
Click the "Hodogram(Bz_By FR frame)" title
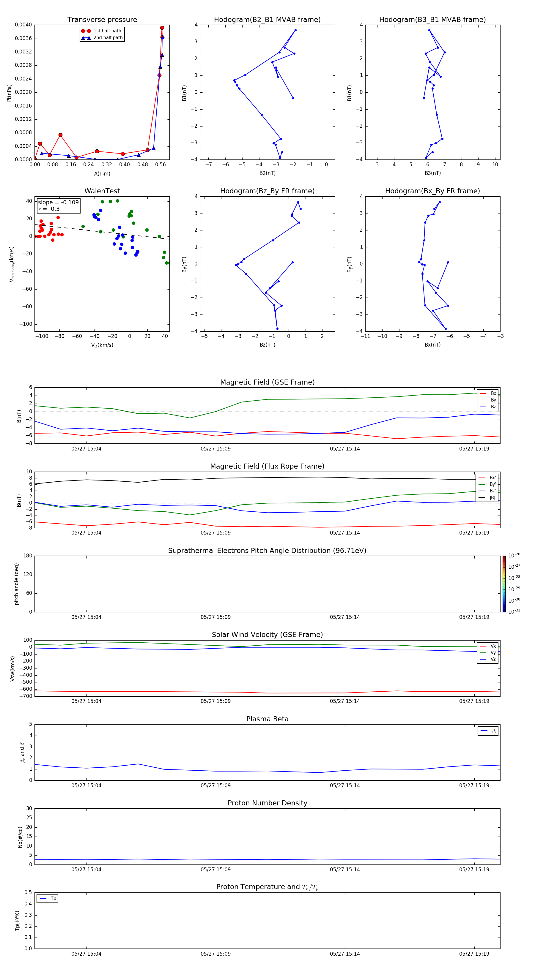pyautogui.click(x=267, y=191)
